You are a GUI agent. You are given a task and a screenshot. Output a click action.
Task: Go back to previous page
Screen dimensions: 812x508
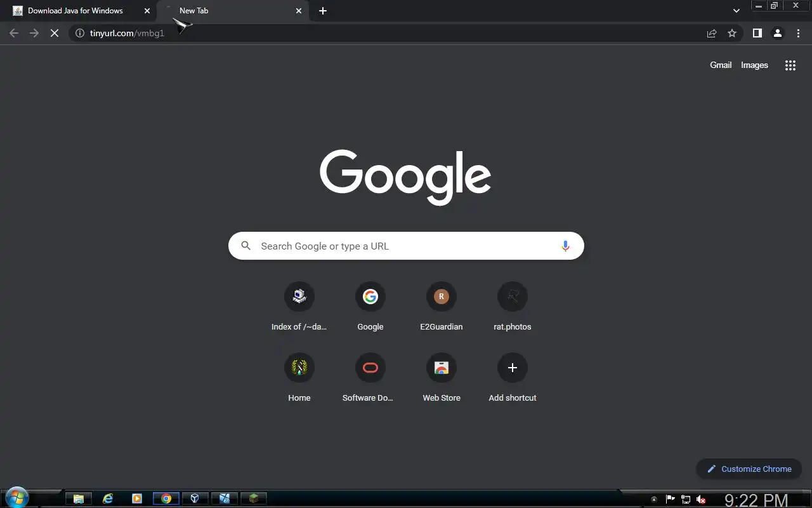coord(14,33)
